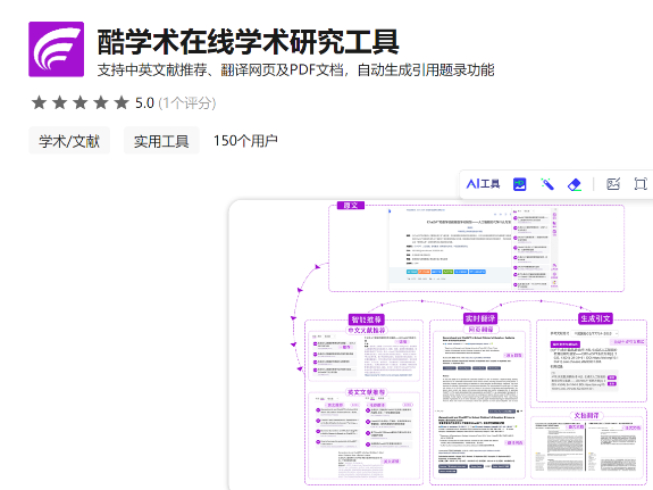653x490 pixels.
Task: Click the 实时翻译 label in the preview
Action: point(480,318)
